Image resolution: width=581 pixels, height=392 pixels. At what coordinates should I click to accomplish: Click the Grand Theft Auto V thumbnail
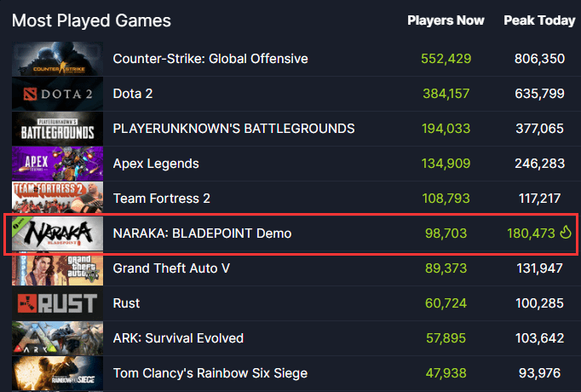pyautogui.click(x=56, y=268)
